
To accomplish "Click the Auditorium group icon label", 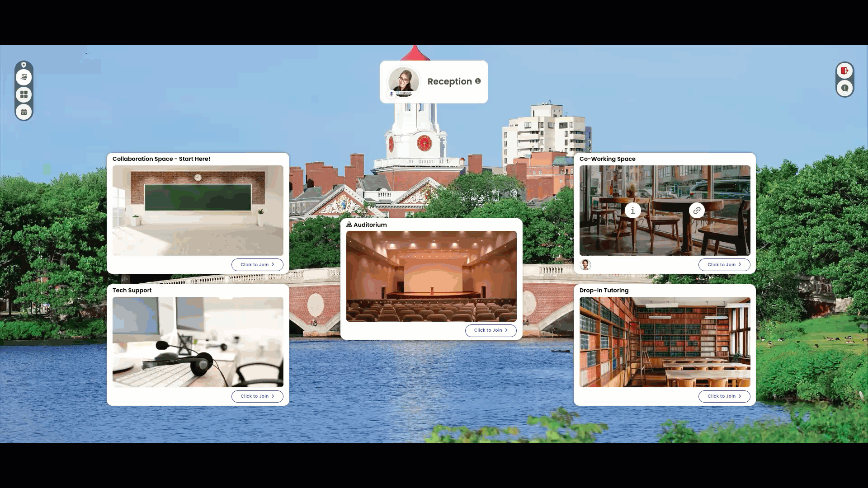I will pyautogui.click(x=366, y=225).
